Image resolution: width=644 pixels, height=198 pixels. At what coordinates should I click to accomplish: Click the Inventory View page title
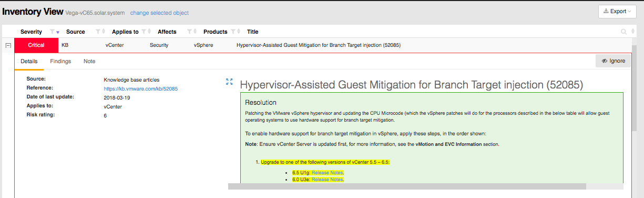tap(33, 12)
